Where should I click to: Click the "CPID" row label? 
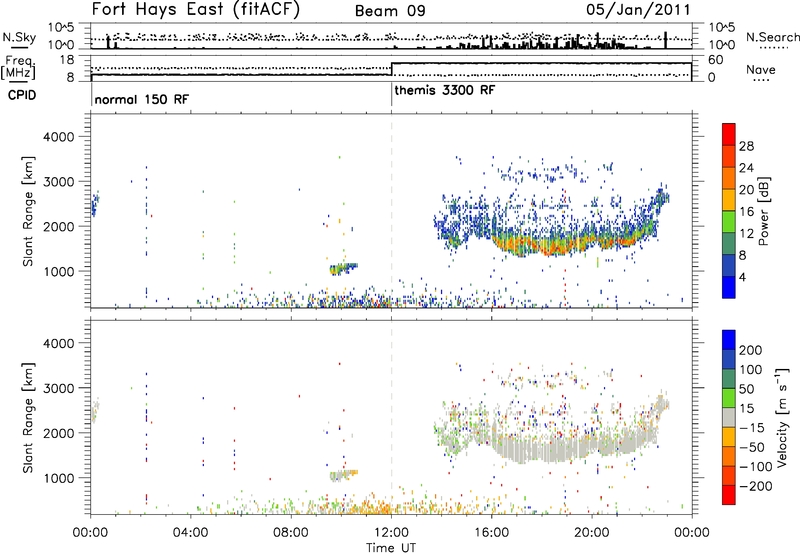point(22,95)
